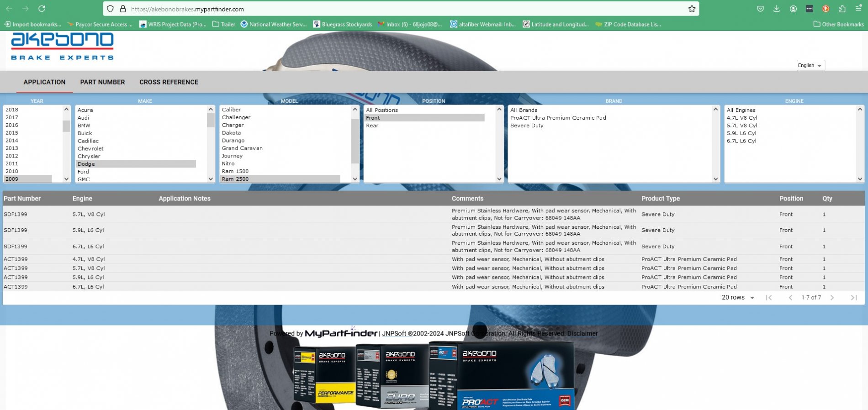Open the Import bookmarks bookmark
Image resolution: width=868 pixels, height=410 pixels.
33,24
